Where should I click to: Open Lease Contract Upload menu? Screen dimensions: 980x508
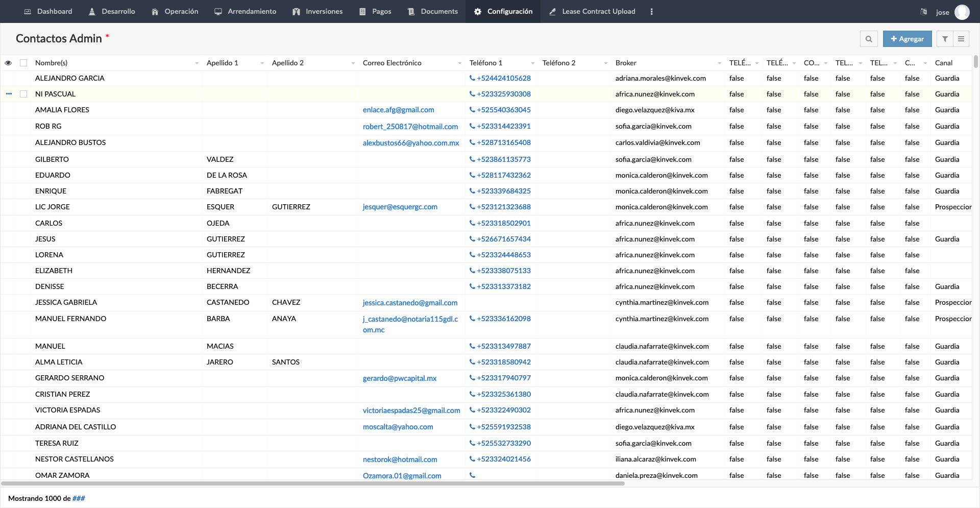(x=593, y=11)
